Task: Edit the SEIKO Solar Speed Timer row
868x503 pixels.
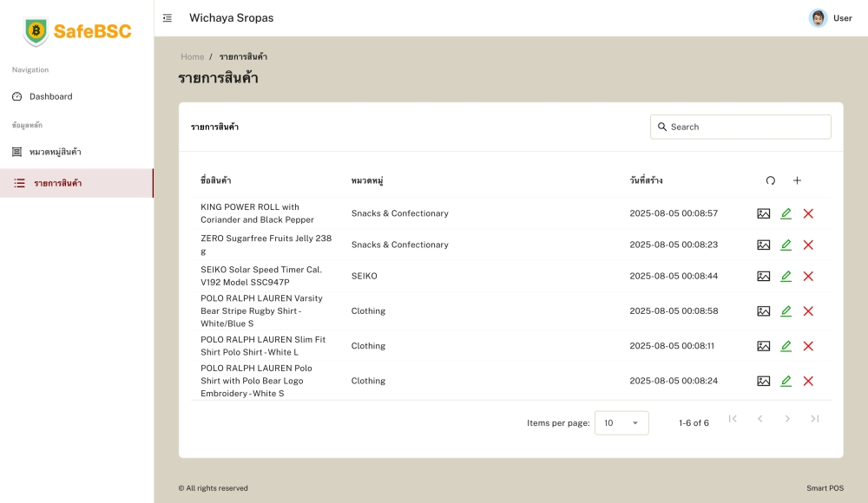Action: 786,276
